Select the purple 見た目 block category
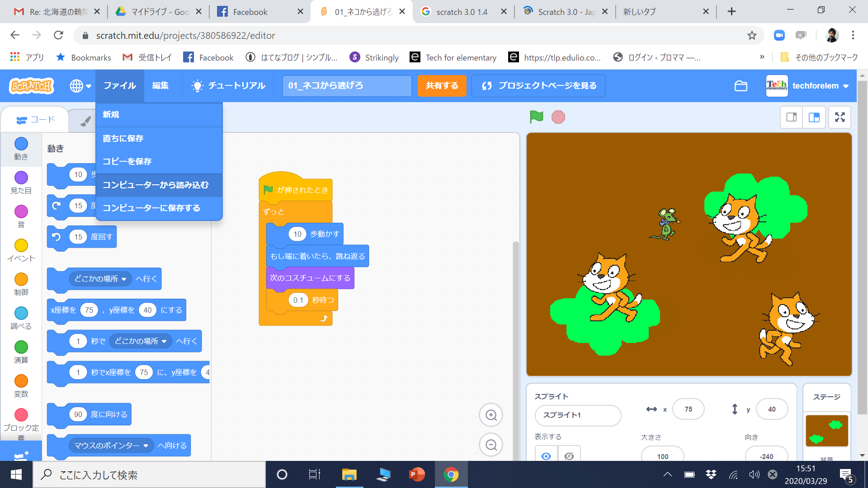Image resolution: width=868 pixels, height=488 pixels. [x=21, y=178]
